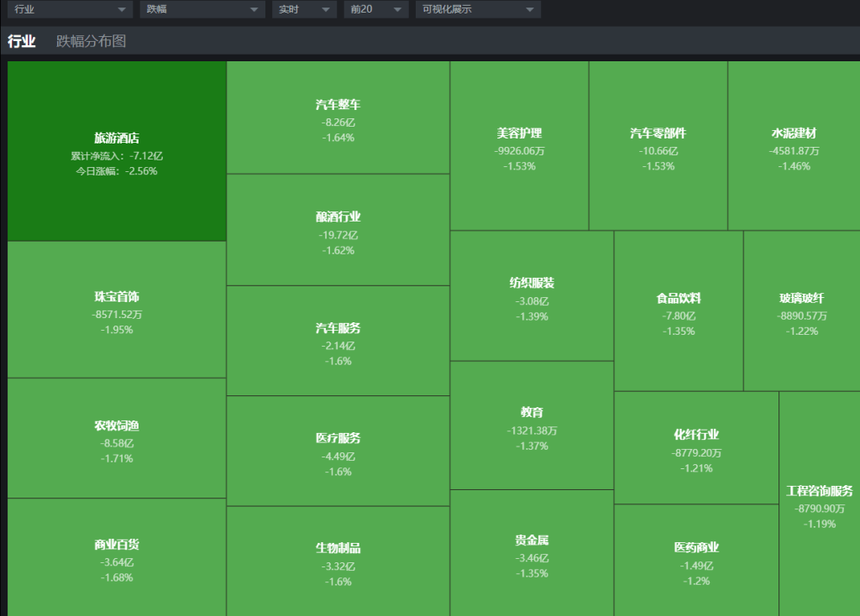Image resolution: width=860 pixels, height=616 pixels.
Task: Switch to the 跌幅分布图 tab
Action: (91, 41)
